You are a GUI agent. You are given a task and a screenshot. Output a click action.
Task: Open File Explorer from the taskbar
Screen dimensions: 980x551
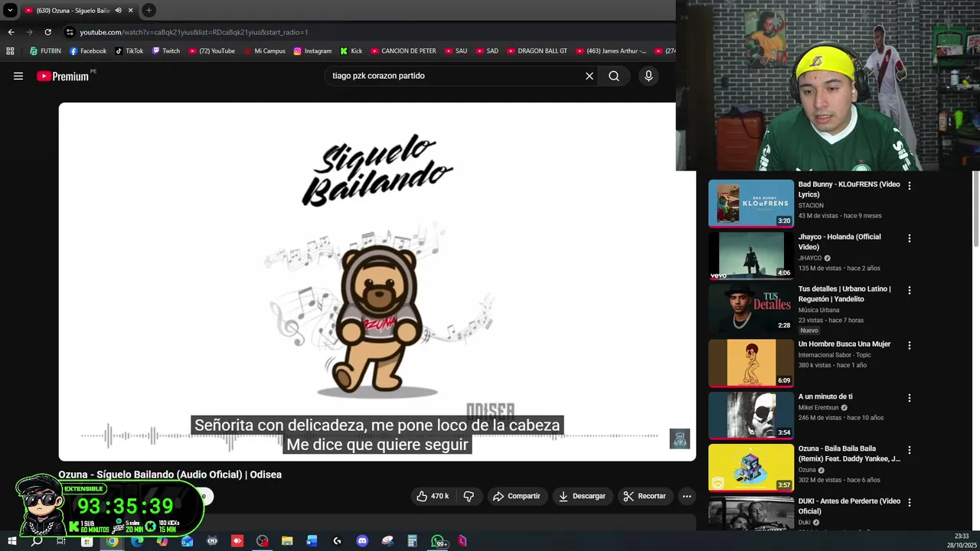(x=287, y=541)
